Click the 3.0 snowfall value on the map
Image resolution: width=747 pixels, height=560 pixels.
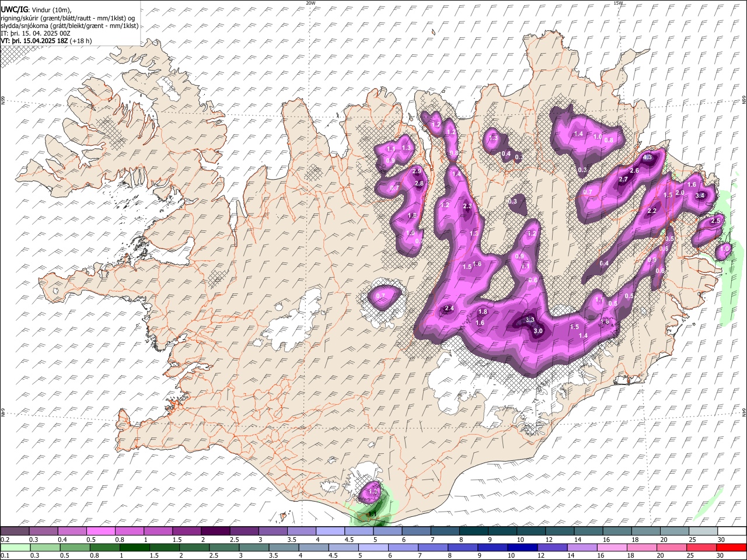(x=538, y=331)
